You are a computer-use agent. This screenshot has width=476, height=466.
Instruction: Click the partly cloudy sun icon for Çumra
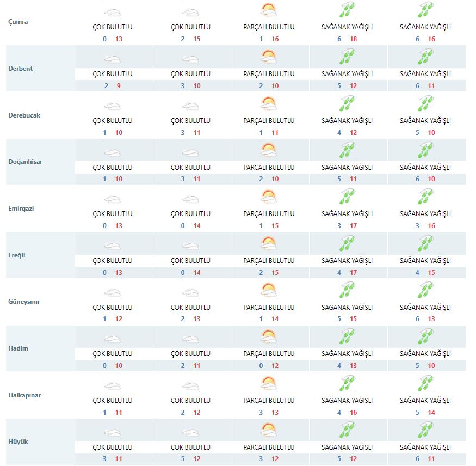click(269, 10)
